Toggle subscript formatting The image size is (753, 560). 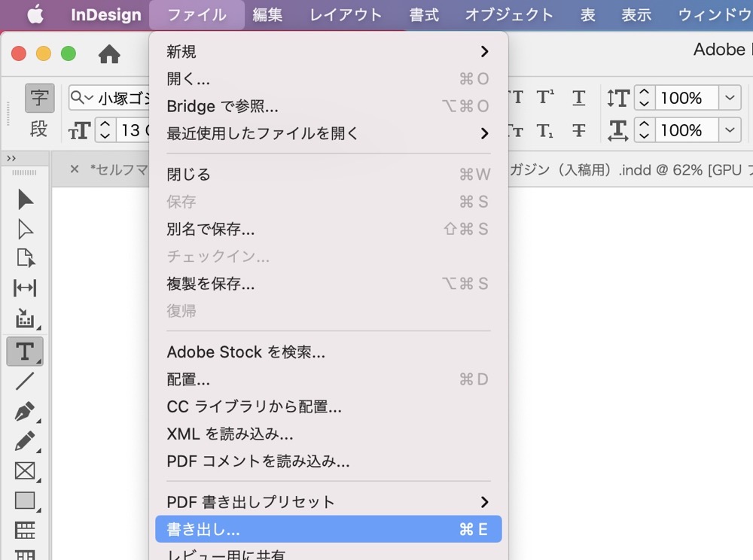coord(545,130)
